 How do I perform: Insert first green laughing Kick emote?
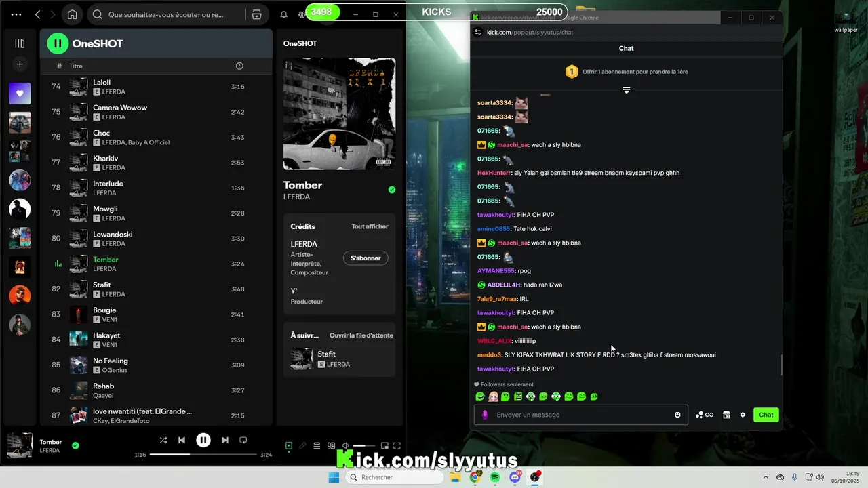(480, 396)
